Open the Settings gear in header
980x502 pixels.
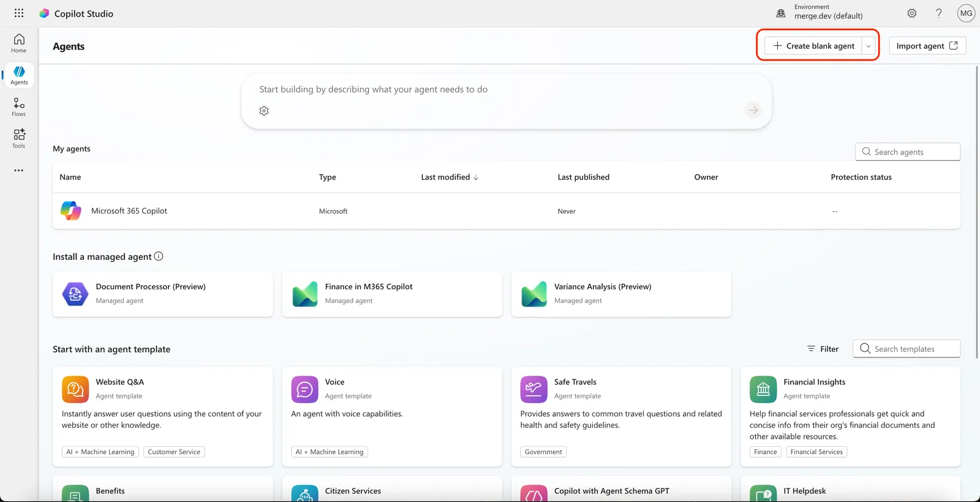click(912, 13)
